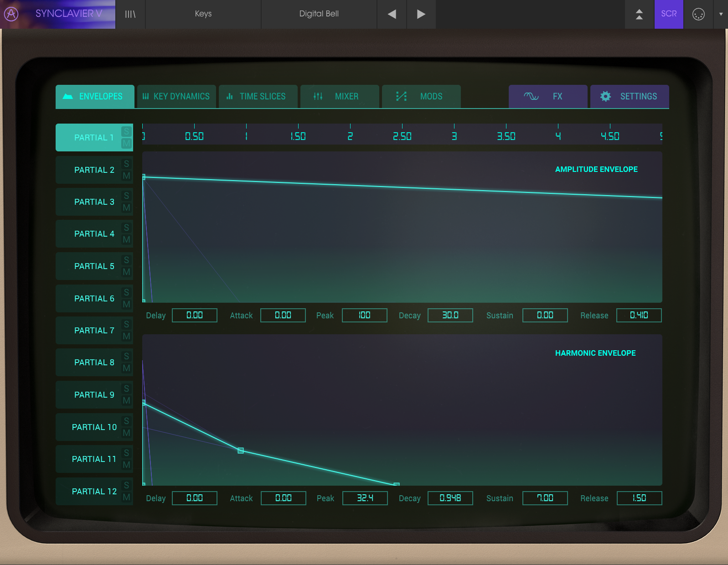This screenshot has height=565, width=728.
Task: Click amplitude envelope Attack value field
Action: pos(283,315)
